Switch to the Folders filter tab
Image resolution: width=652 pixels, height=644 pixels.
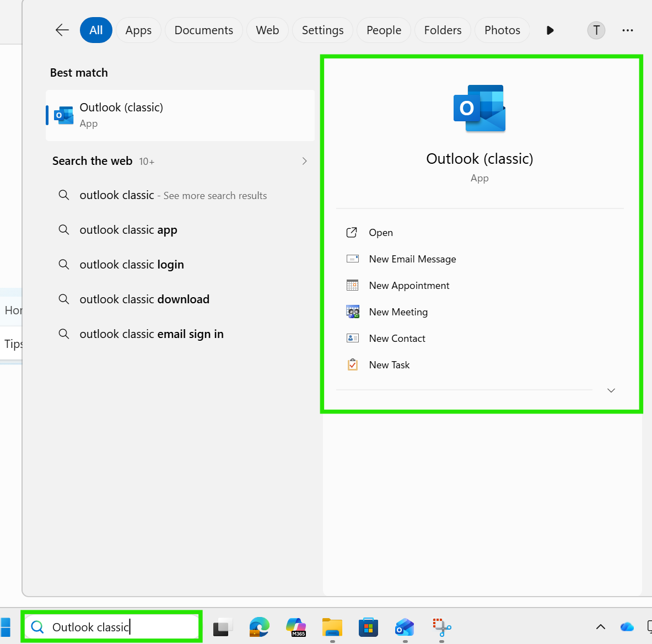(x=443, y=30)
